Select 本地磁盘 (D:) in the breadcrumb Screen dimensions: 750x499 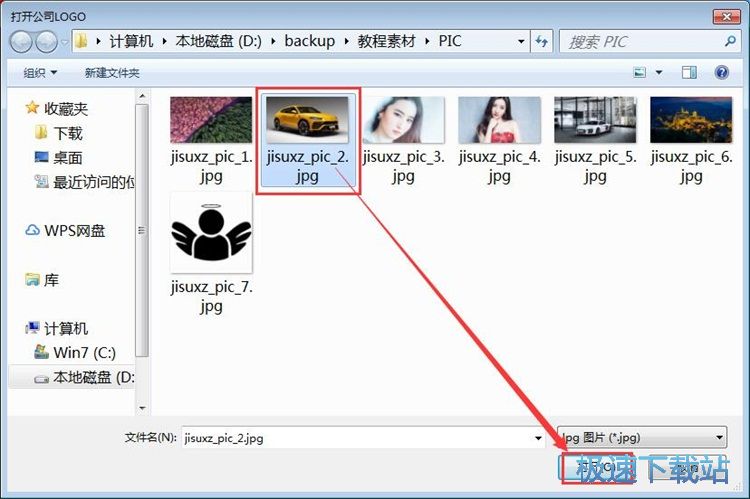tap(218, 41)
